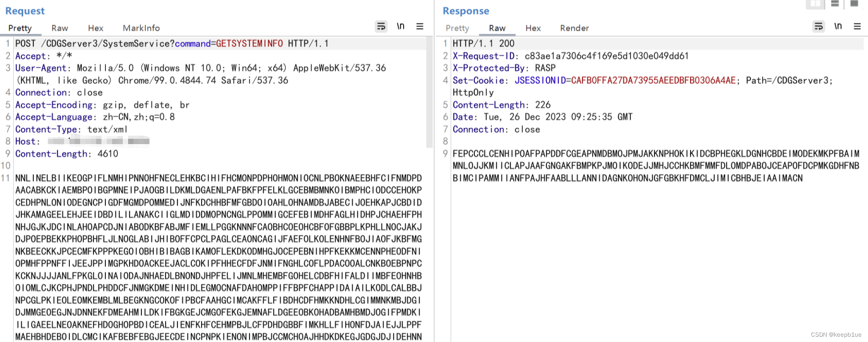Open the Response panel hamburger menu
Viewport: 868px width, 342px height.
tap(857, 26)
